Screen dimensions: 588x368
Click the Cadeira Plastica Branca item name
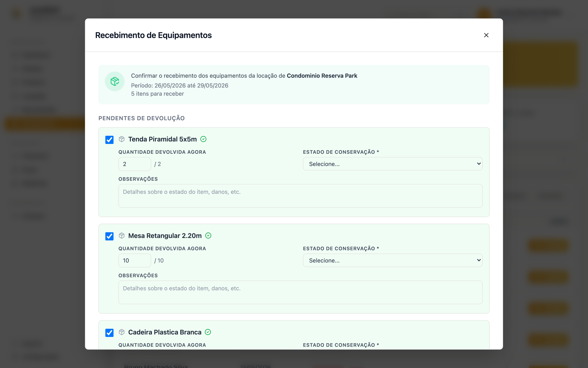coord(165,332)
